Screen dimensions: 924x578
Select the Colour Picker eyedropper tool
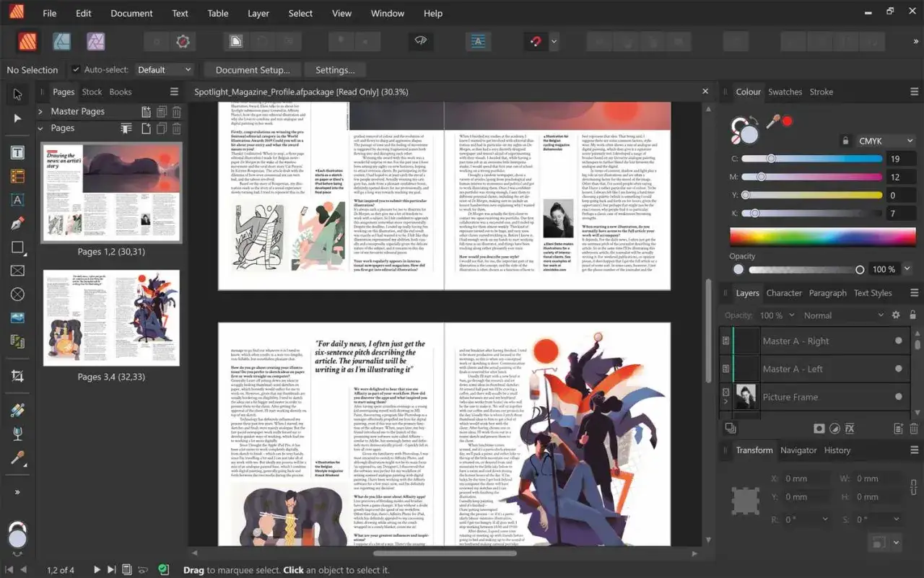coord(17,457)
